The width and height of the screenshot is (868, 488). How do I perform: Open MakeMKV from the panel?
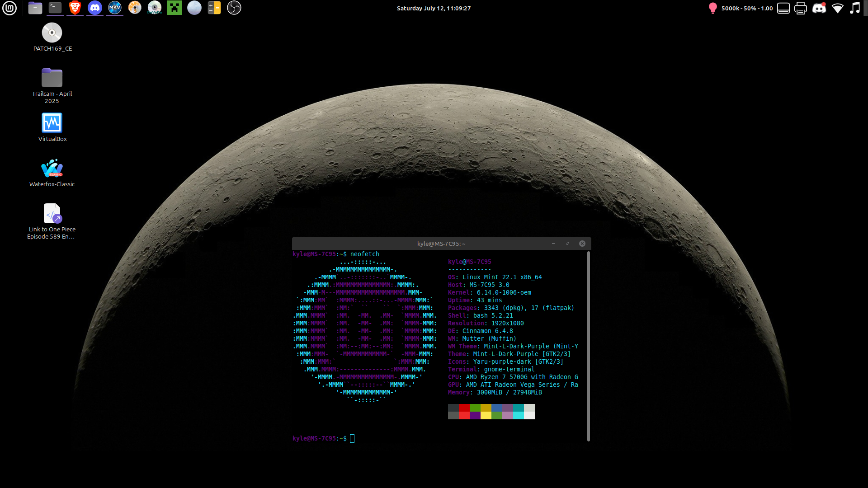pyautogui.click(x=115, y=8)
